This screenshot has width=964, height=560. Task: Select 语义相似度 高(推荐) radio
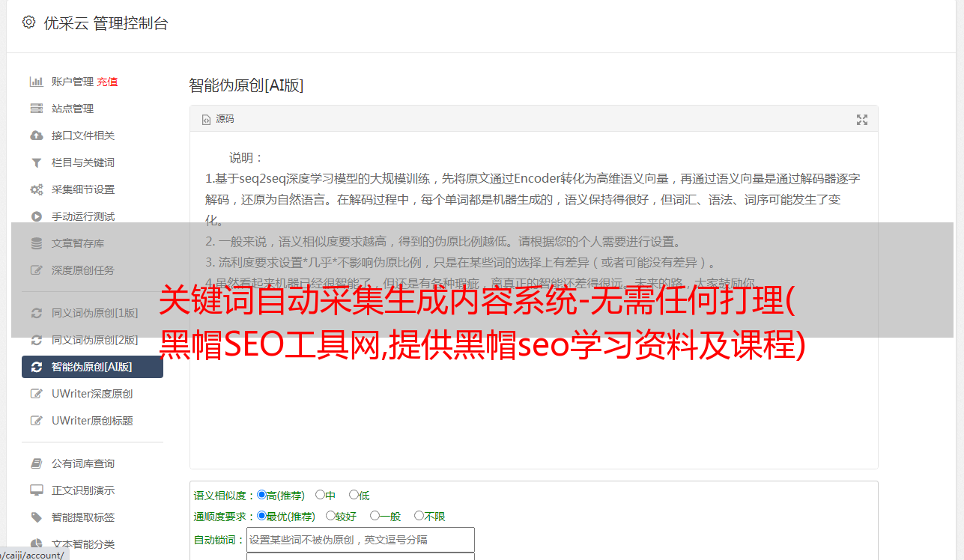[261, 494]
